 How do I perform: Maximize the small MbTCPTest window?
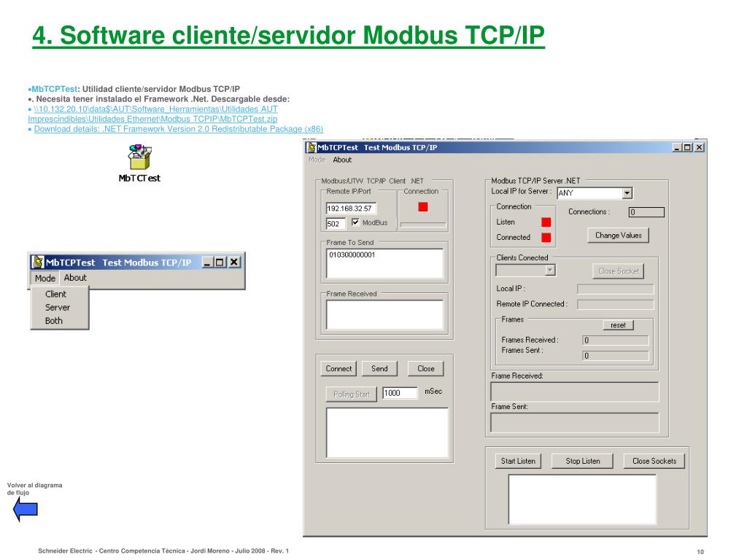click(x=220, y=262)
